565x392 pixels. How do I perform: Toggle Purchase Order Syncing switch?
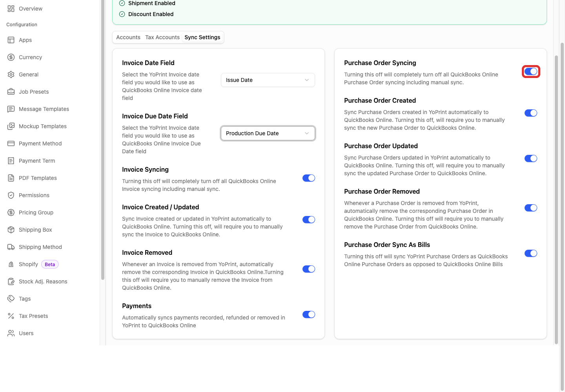(531, 71)
